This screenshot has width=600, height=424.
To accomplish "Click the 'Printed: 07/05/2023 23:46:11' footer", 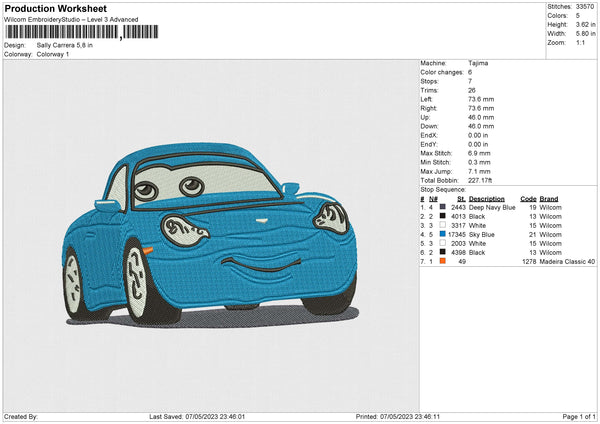I will point(398,416).
